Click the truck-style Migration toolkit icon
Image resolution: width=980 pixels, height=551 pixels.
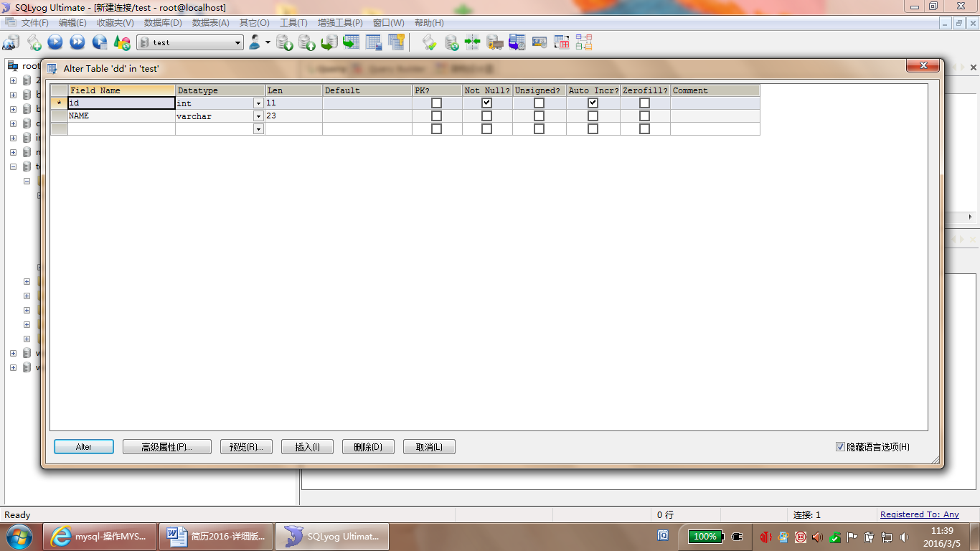coord(495,42)
